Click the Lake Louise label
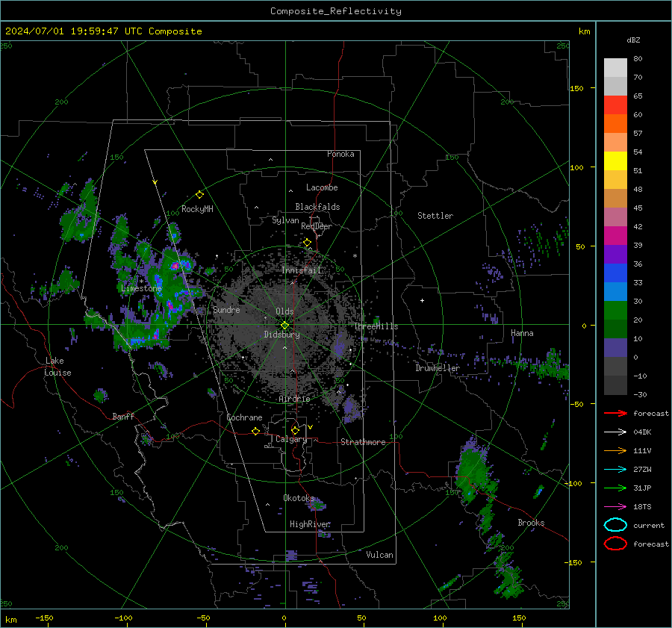 click(x=57, y=367)
